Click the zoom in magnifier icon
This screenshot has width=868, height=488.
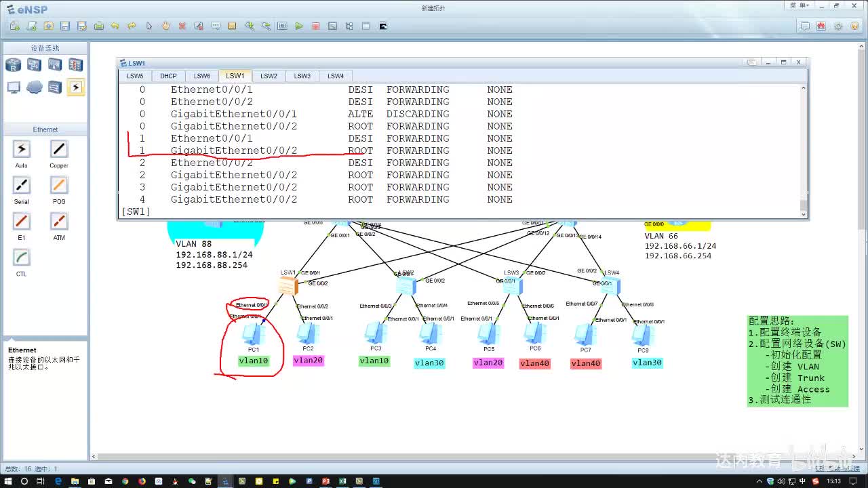pyautogui.click(x=250, y=26)
